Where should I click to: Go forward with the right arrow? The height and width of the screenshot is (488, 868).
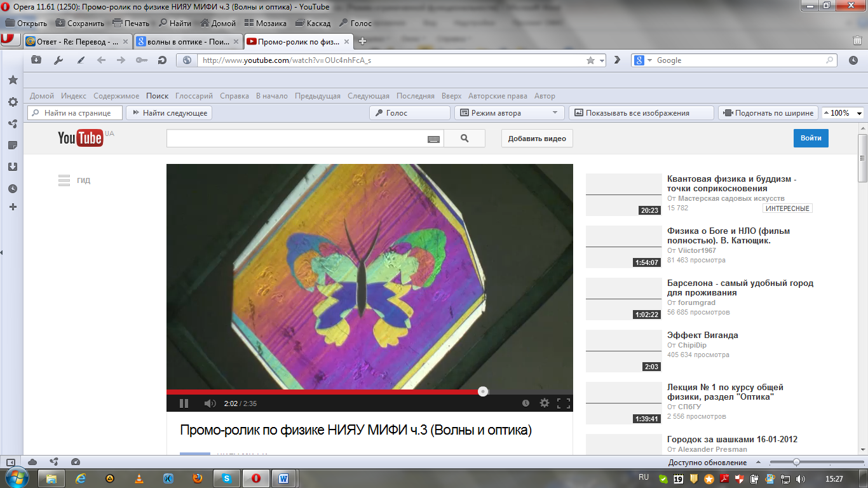121,60
